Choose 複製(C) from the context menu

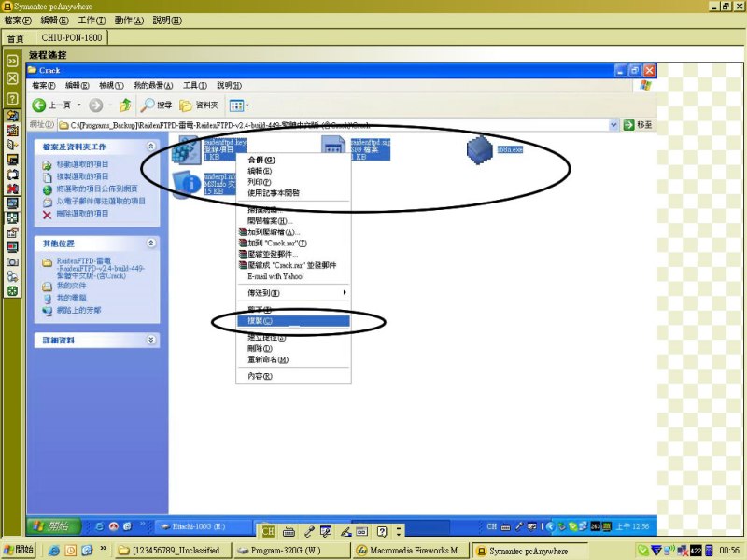coord(293,321)
